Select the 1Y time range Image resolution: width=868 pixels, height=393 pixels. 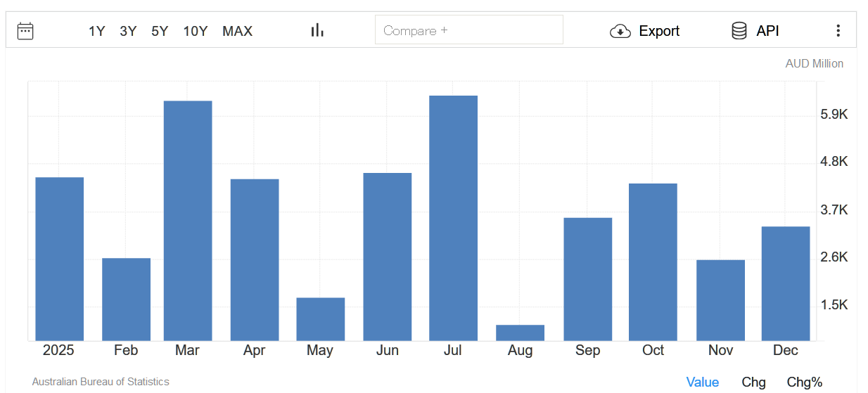96,31
